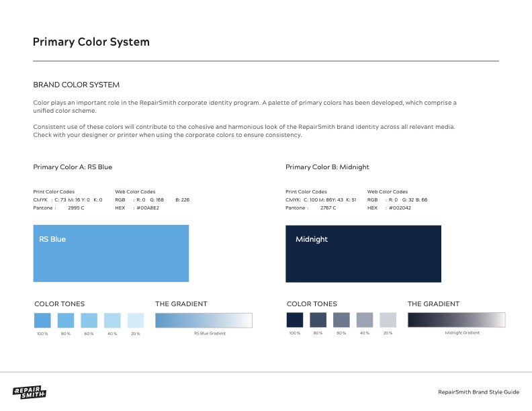Click the Primary Color B: Midnight heading
Image resolution: width=532 pixels, height=411 pixels.
pos(327,167)
